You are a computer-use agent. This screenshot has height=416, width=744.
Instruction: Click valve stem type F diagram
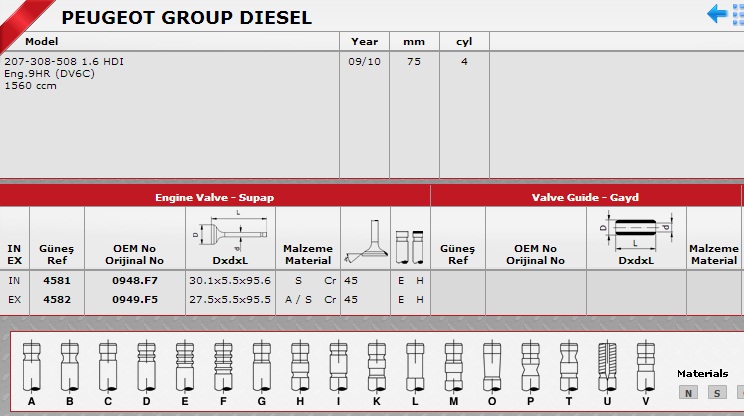point(223,367)
